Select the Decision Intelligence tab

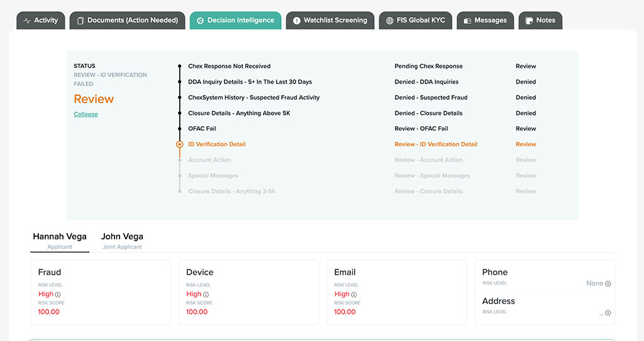235,20
